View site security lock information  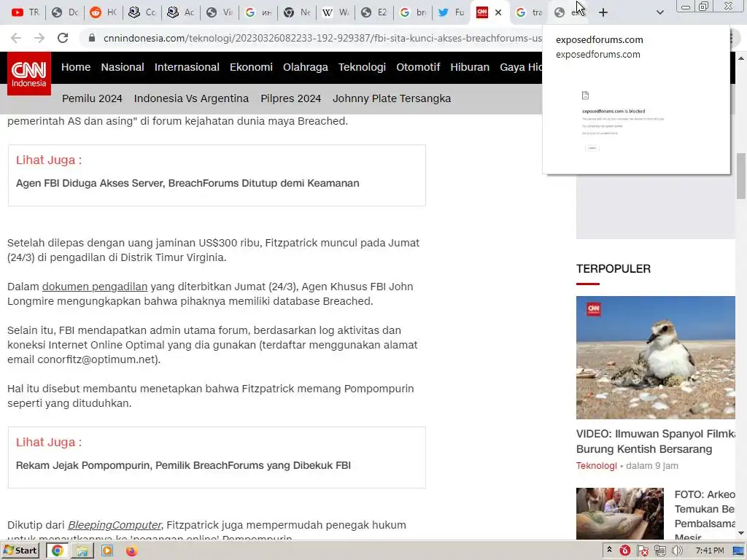point(92,38)
